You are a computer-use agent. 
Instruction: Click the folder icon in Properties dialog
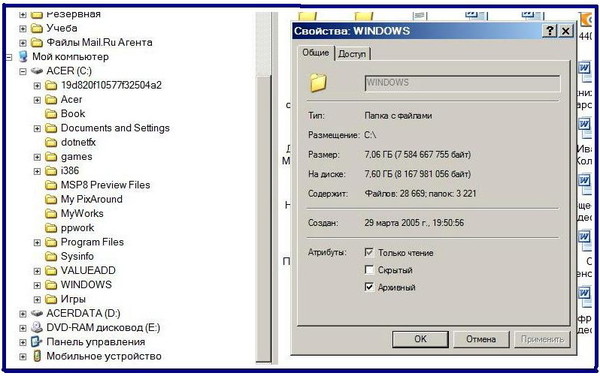tap(318, 82)
